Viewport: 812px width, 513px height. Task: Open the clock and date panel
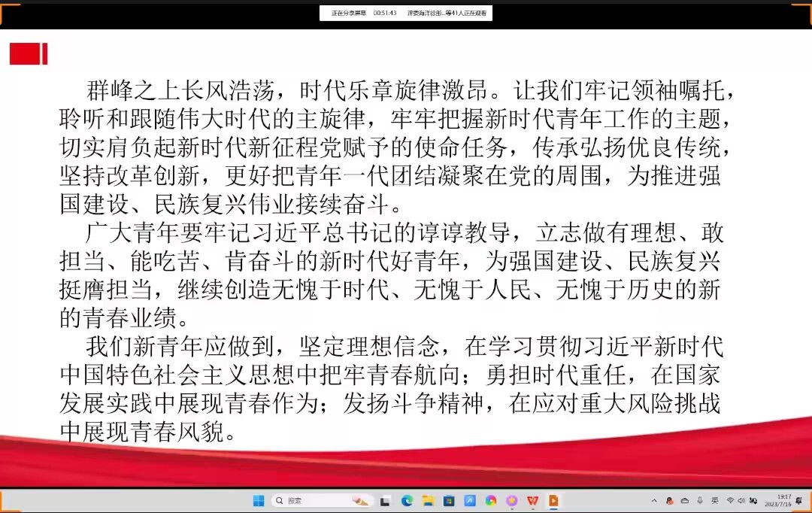(x=783, y=500)
